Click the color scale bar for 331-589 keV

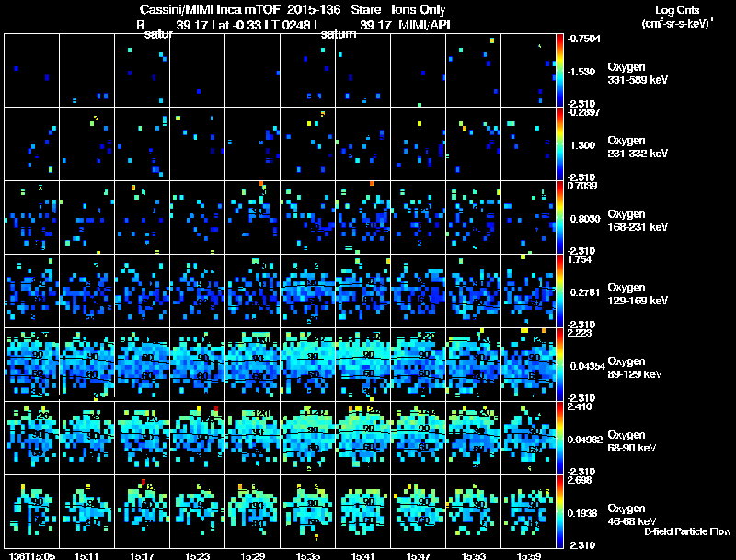(x=559, y=71)
